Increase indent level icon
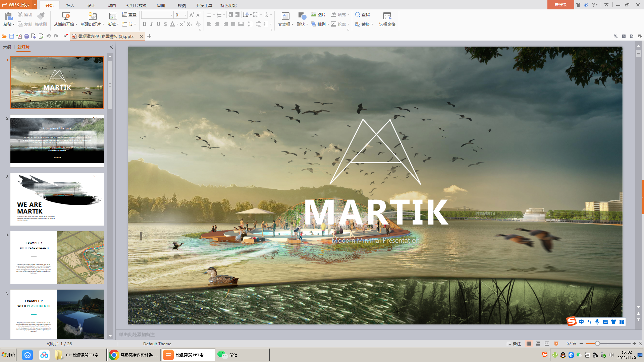This screenshot has width=644, height=362. coord(237,15)
